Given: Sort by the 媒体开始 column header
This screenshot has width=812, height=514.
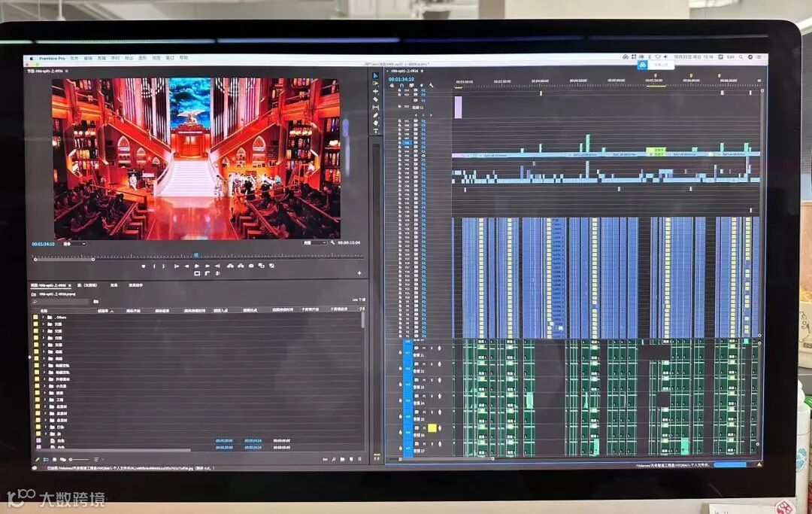Looking at the screenshot, I should point(133,311).
